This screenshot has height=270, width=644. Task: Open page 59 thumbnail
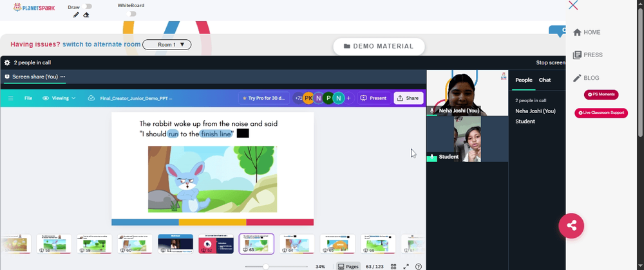[x=94, y=244]
